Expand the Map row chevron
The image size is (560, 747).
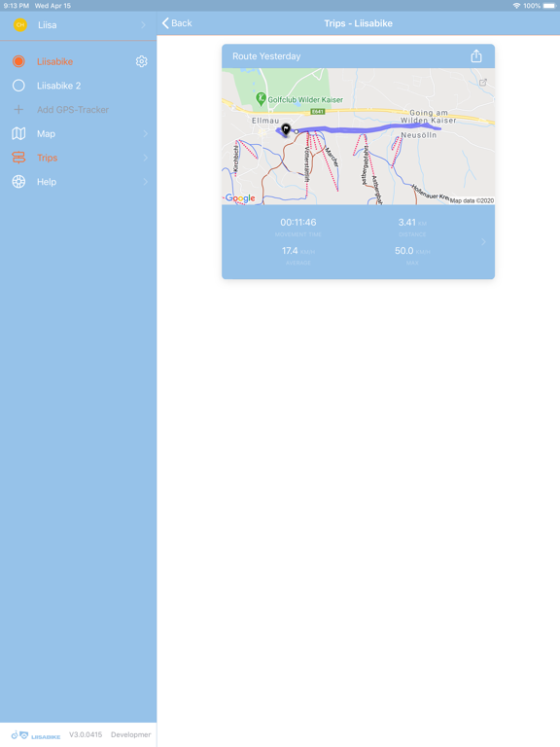point(145,134)
